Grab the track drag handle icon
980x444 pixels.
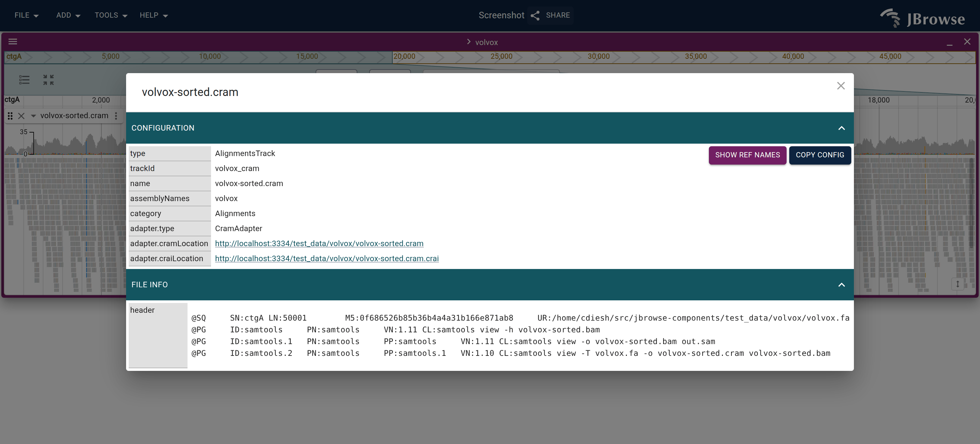(x=10, y=116)
